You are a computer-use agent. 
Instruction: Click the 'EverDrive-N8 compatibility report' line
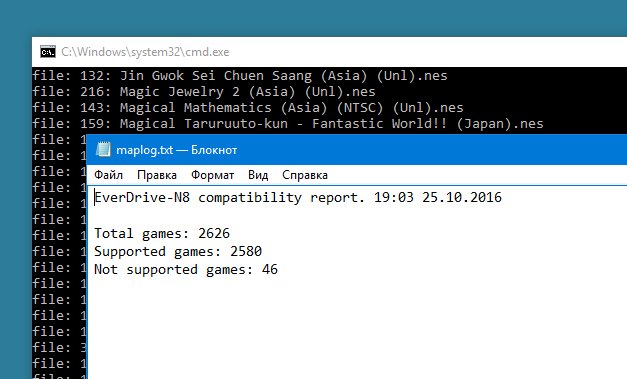[x=298, y=197]
